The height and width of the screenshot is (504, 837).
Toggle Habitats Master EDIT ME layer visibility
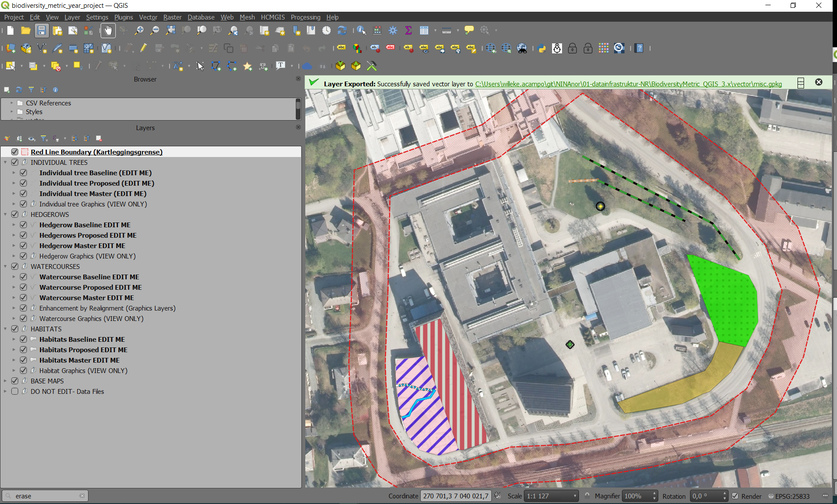pos(23,360)
